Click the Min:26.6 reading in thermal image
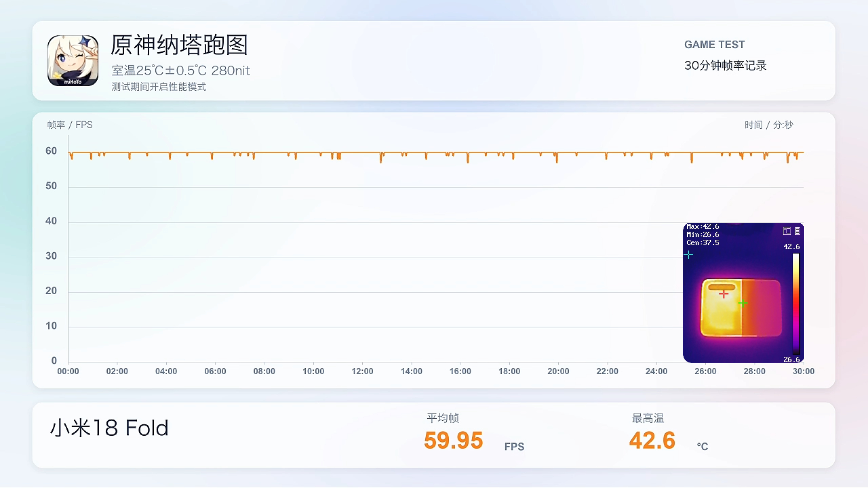Viewport: 868px width, 488px height. 703,235
